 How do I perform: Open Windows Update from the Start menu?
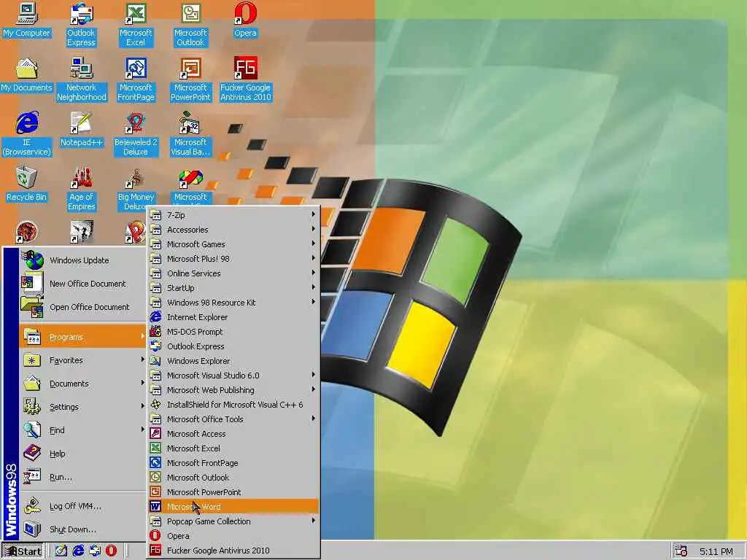(x=82, y=260)
